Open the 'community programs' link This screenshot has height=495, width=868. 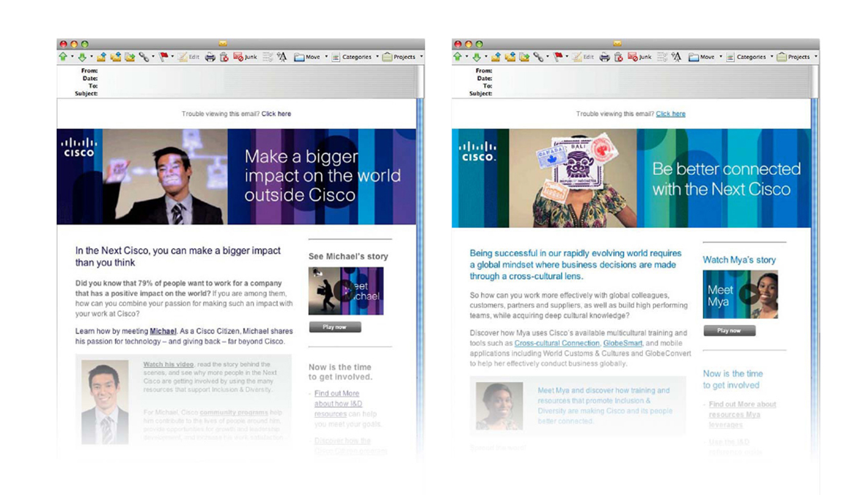232,413
